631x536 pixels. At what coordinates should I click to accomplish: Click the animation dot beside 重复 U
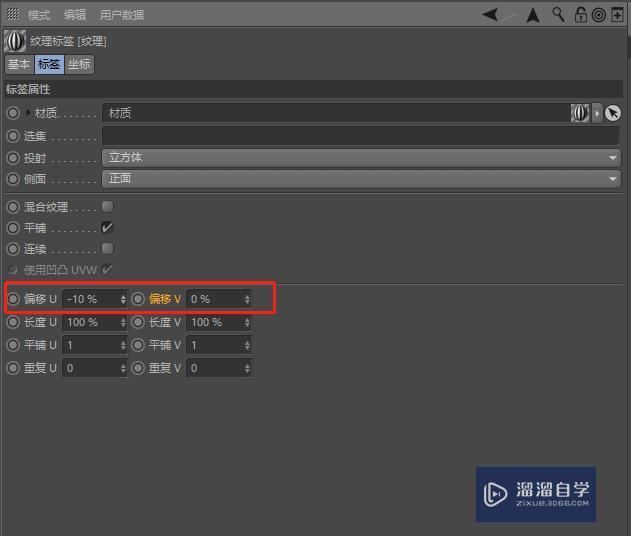click(x=13, y=368)
